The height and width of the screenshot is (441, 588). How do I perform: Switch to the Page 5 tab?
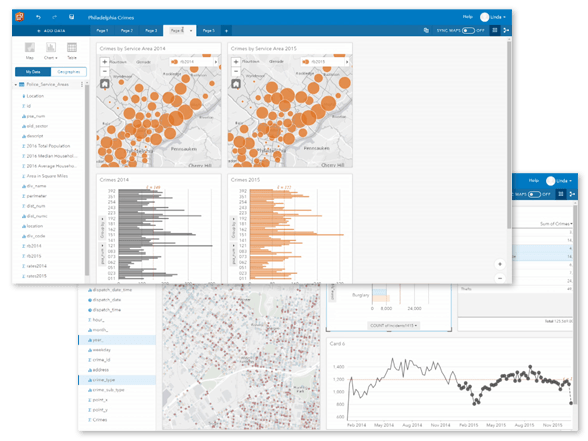point(208,31)
